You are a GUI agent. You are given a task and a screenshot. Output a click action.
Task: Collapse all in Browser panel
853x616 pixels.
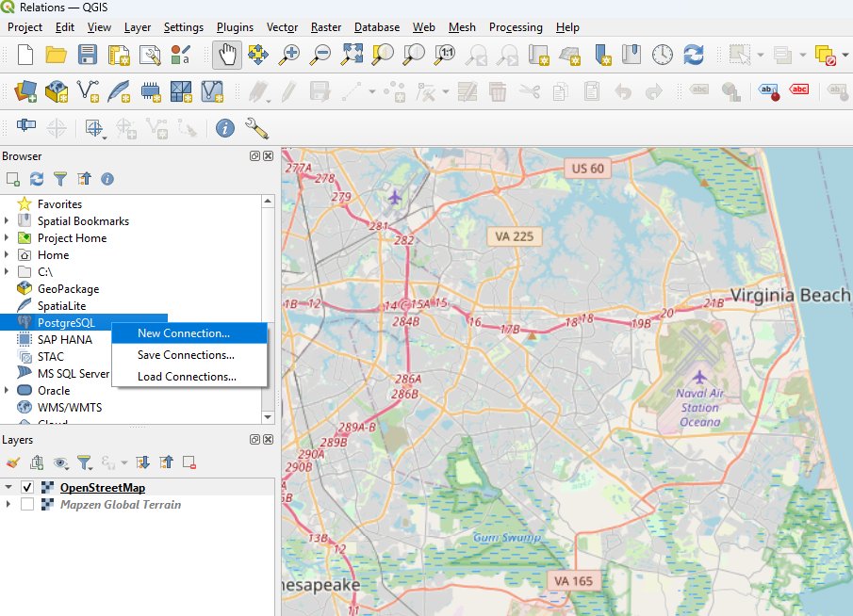(x=84, y=179)
